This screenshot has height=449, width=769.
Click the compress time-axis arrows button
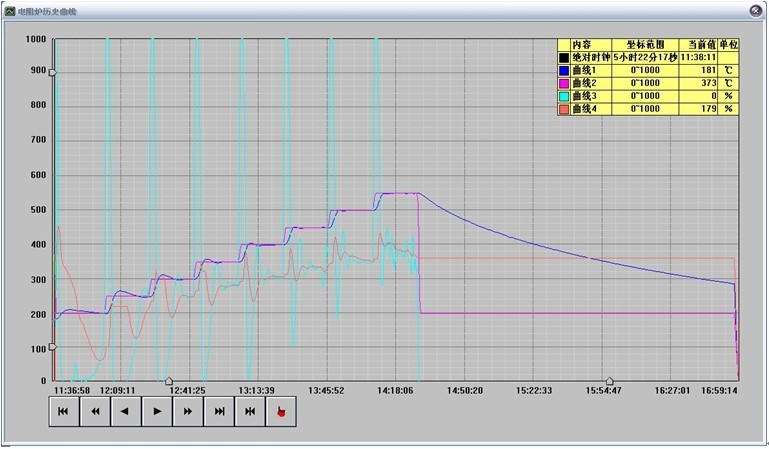tap(249, 411)
